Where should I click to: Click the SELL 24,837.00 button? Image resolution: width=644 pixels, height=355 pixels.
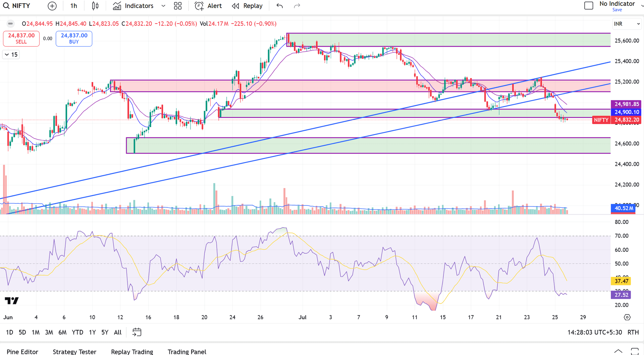click(x=21, y=39)
